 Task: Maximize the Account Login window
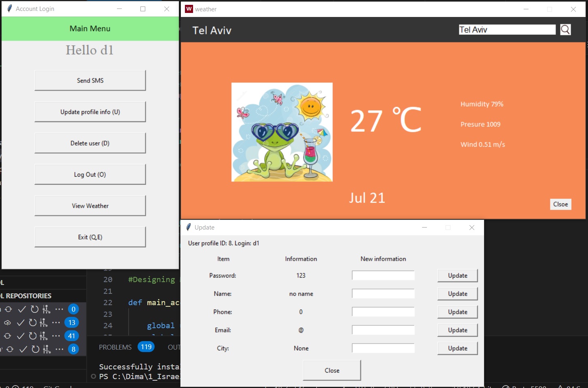click(x=143, y=9)
